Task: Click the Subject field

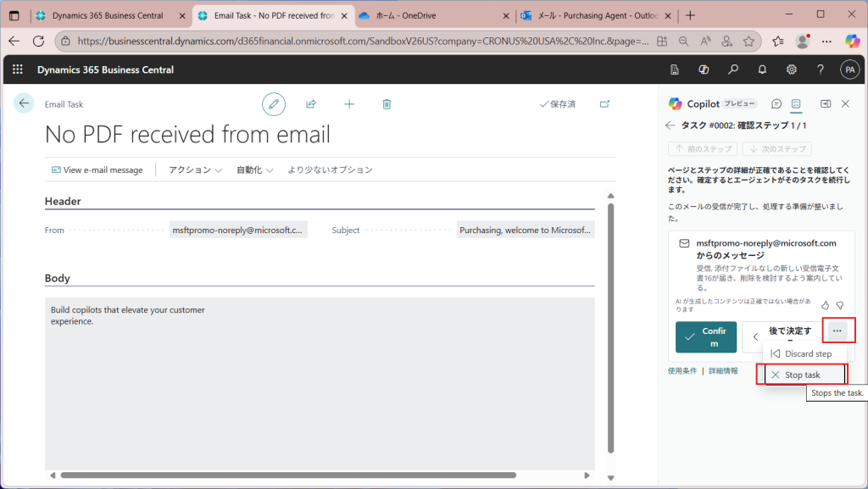Action: click(x=526, y=231)
